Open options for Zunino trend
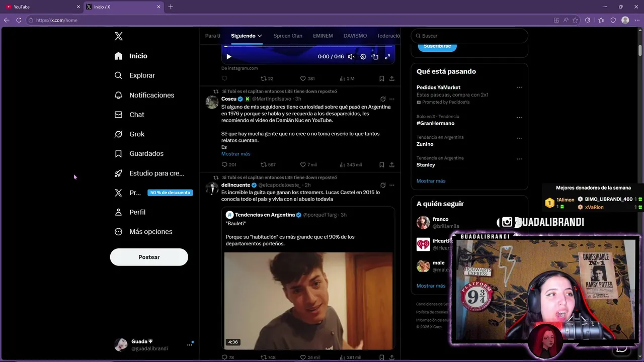 (x=519, y=138)
